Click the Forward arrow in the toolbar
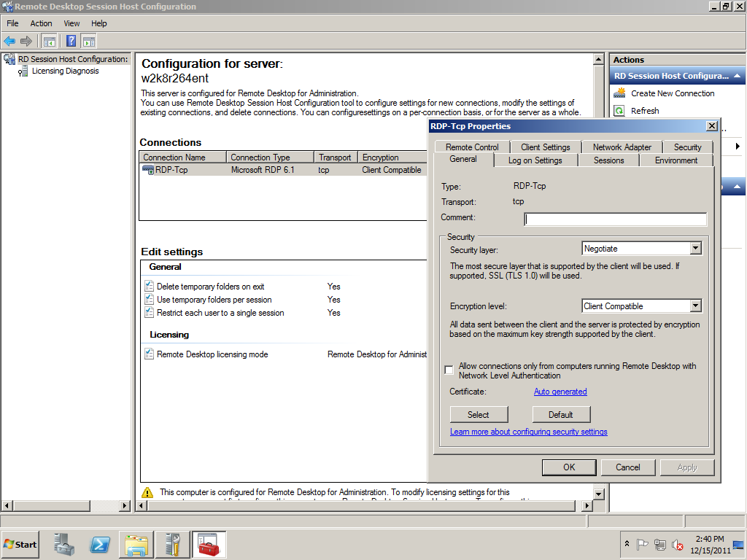The height and width of the screenshot is (560, 747). 26,42
